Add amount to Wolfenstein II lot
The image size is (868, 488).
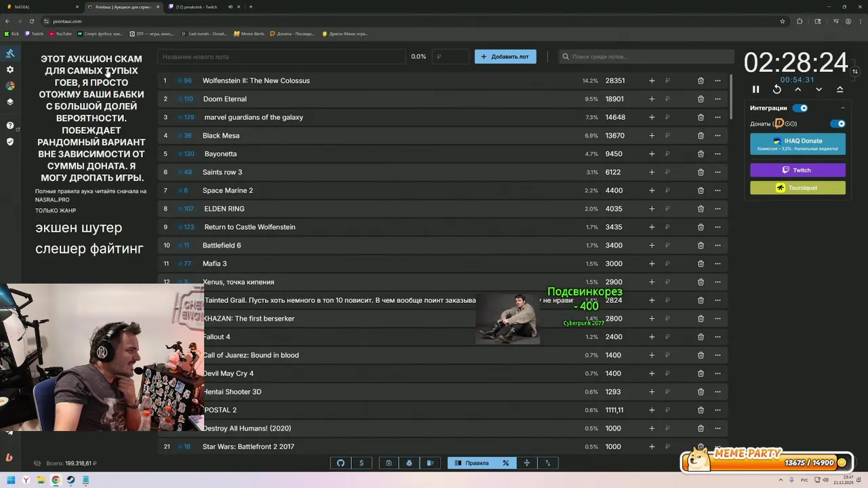(x=652, y=81)
